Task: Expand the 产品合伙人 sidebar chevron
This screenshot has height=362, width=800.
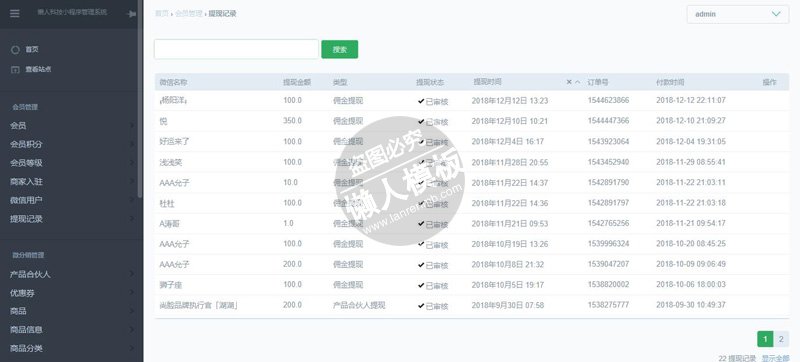Action: point(132,274)
